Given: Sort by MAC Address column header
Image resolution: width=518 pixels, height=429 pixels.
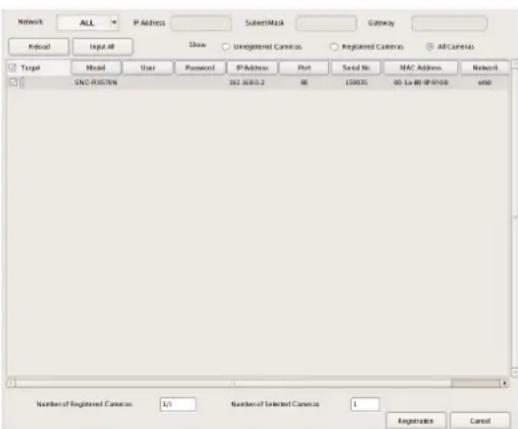Looking at the screenshot, I should click(x=421, y=68).
